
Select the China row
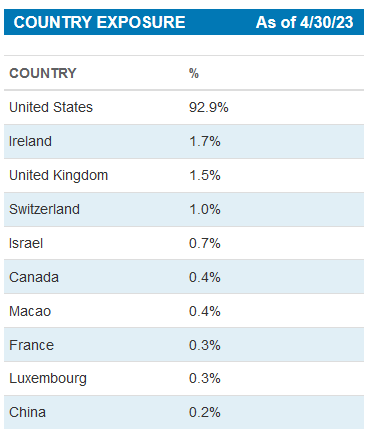point(184,412)
